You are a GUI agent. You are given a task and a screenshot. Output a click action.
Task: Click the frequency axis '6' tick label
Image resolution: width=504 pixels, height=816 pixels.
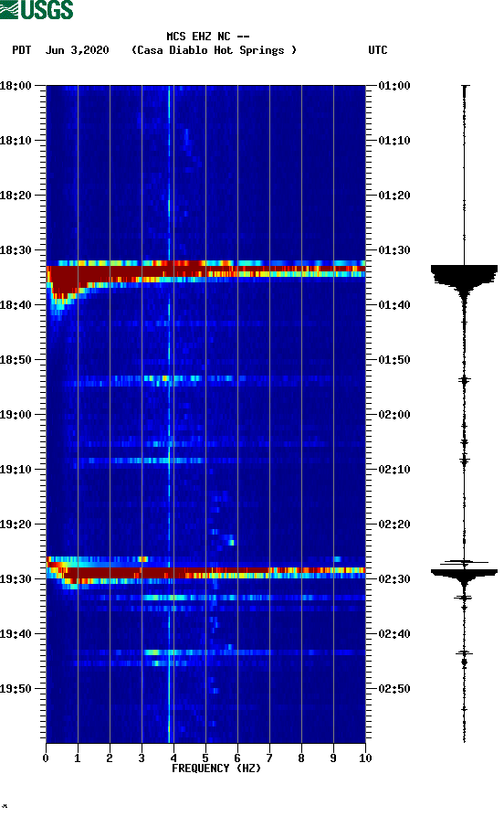[x=237, y=758]
